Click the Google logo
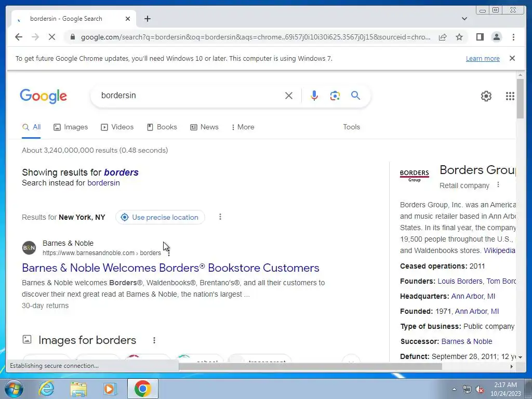The height and width of the screenshot is (399, 532). click(44, 96)
